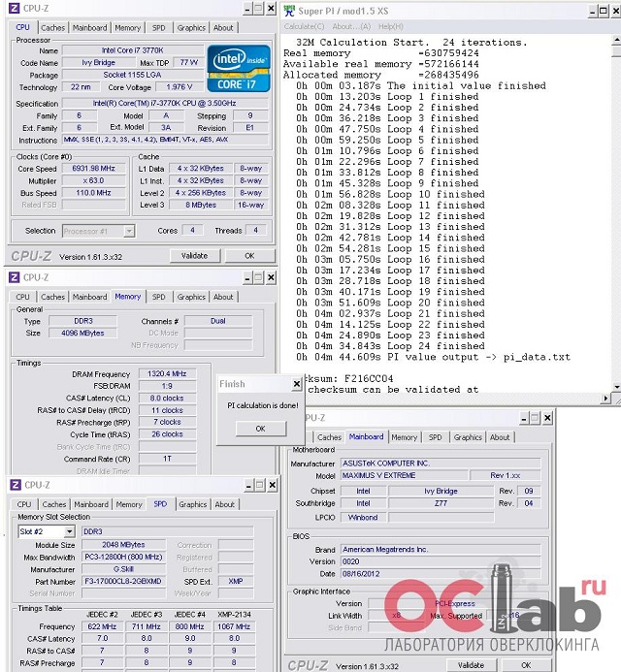Click Core Voltage value 1.976 V
The image size is (621, 672).
[180, 87]
